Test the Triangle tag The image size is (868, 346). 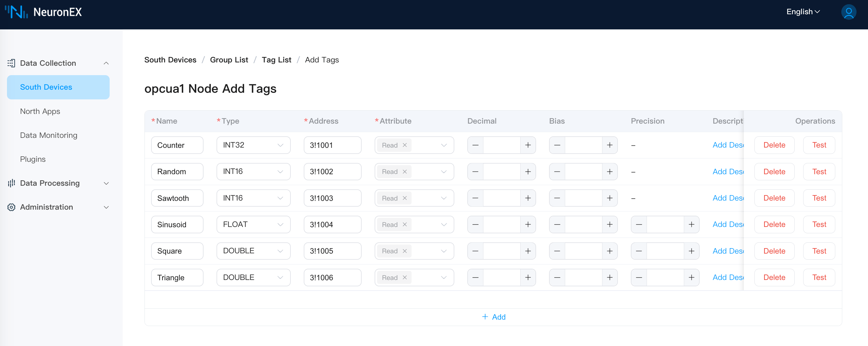coord(819,278)
